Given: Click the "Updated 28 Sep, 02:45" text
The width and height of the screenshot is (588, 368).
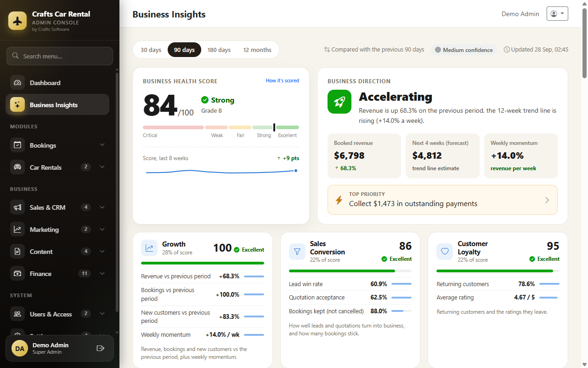Looking at the screenshot, I should tap(536, 50).
